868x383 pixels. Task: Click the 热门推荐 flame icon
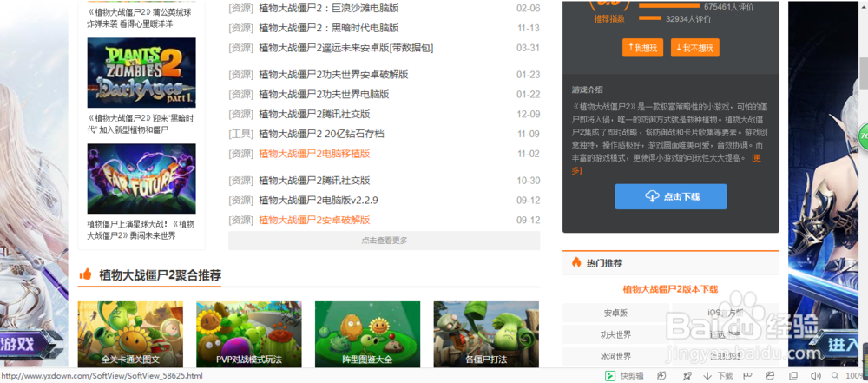pos(576,263)
